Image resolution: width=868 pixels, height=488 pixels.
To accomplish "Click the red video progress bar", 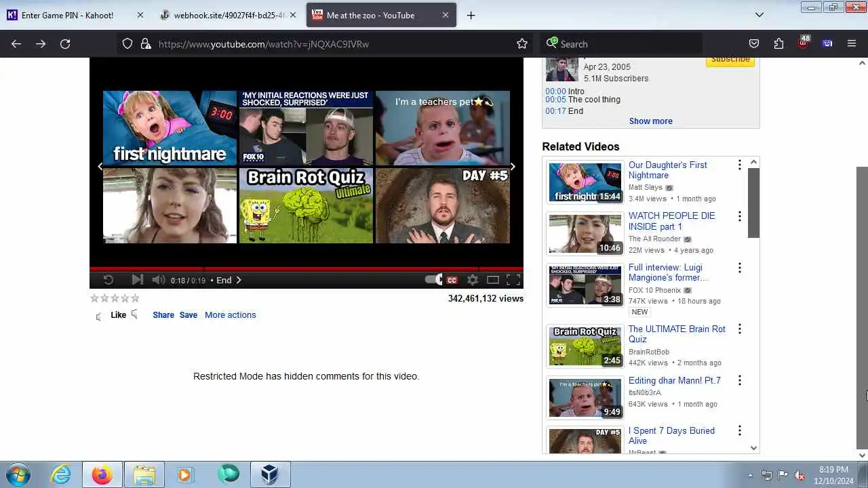I will tap(307, 269).
